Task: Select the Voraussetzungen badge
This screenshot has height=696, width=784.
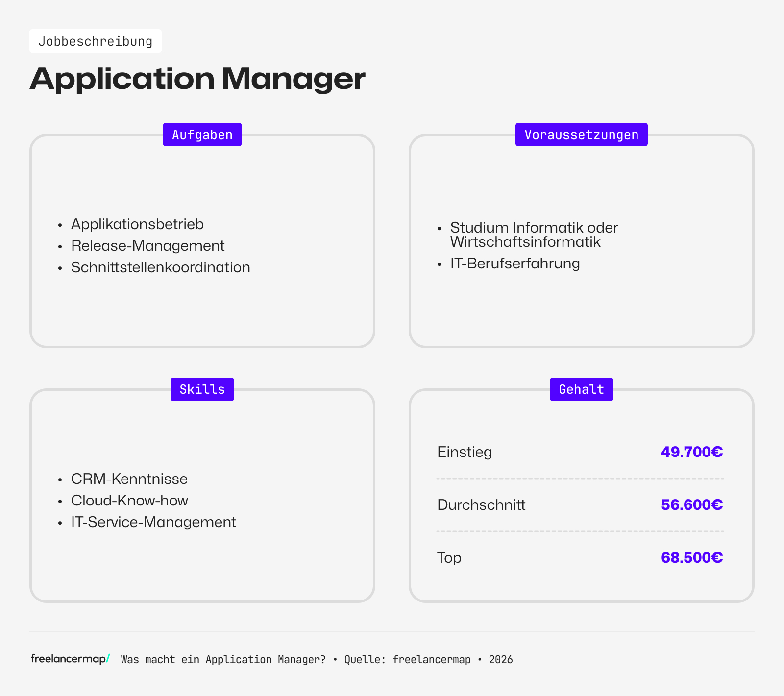Action: (581, 134)
